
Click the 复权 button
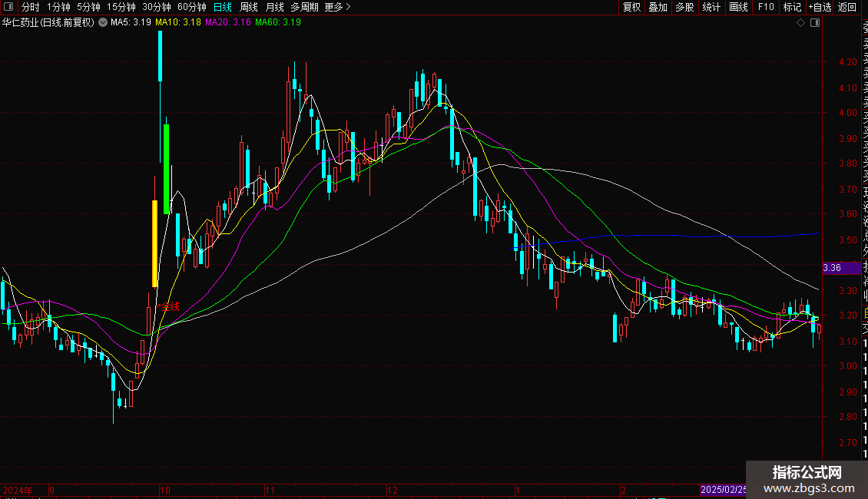(631, 7)
